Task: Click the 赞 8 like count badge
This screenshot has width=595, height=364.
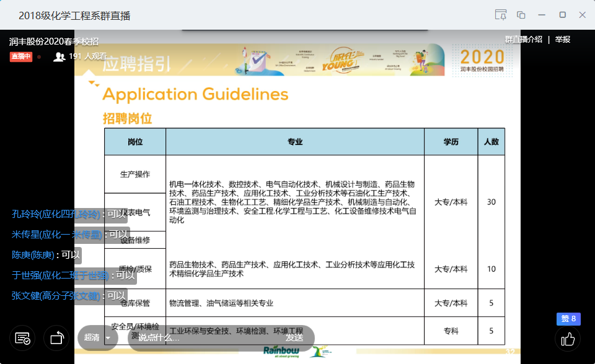Action: [568, 319]
